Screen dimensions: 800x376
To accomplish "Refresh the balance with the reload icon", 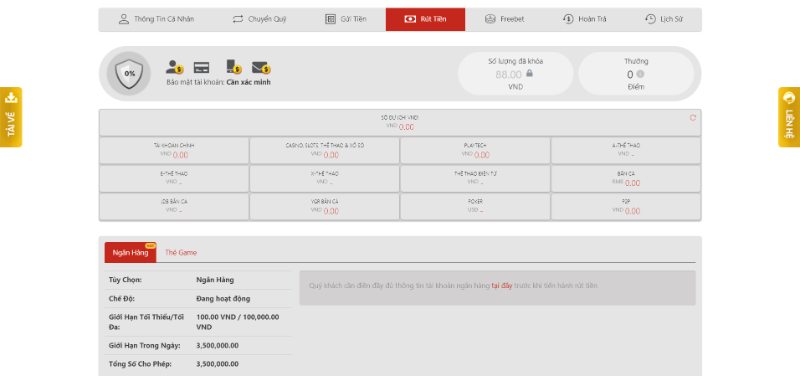I will [x=692, y=118].
